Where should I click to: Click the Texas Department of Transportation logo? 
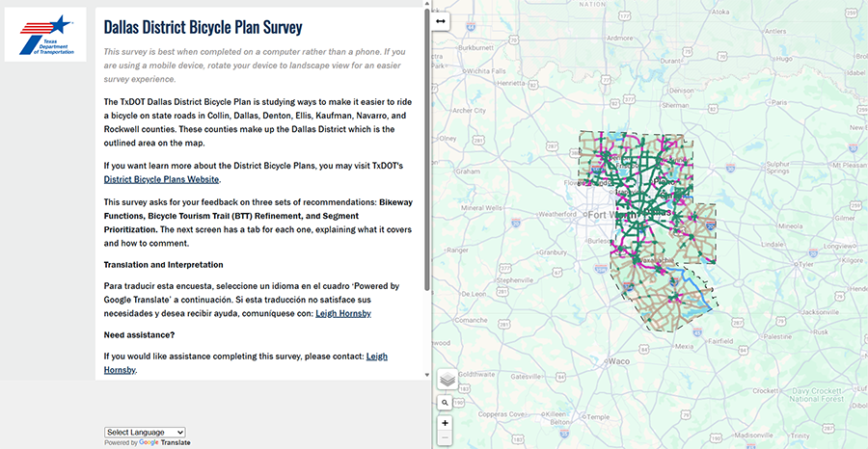click(45, 35)
